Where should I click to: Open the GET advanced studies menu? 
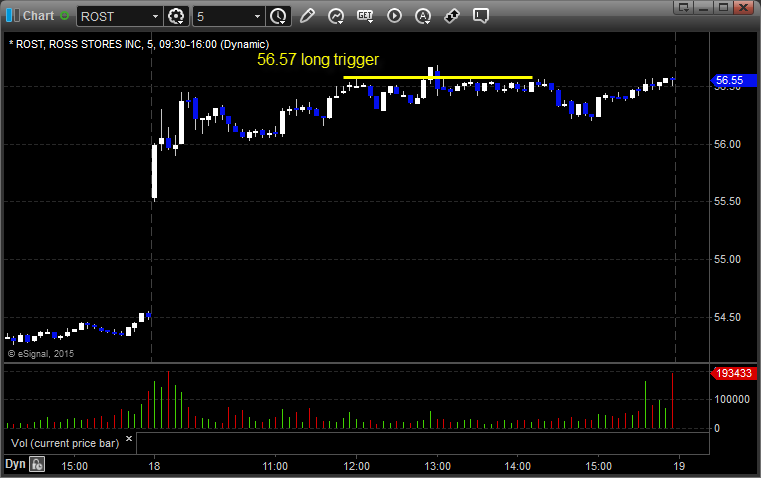click(x=365, y=16)
